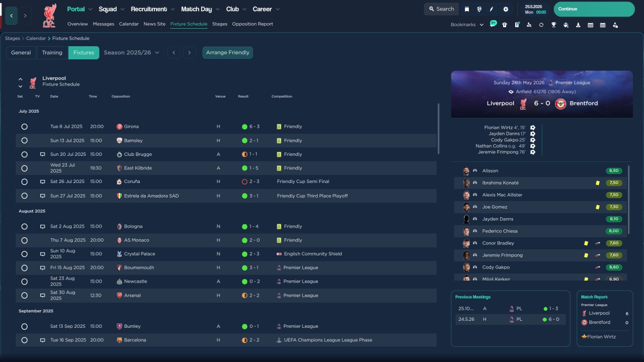
Task: Switch to the News Site tab
Action: pyautogui.click(x=154, y=24)
